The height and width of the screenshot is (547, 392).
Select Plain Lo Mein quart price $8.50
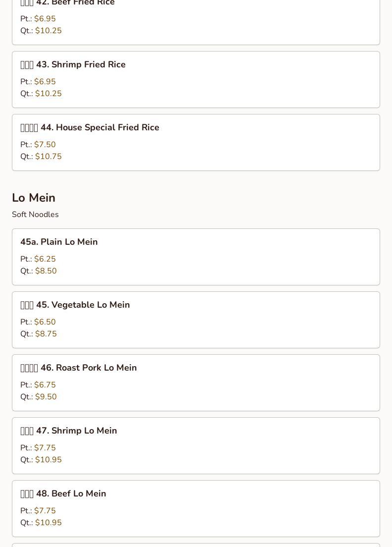coord(46,271)
